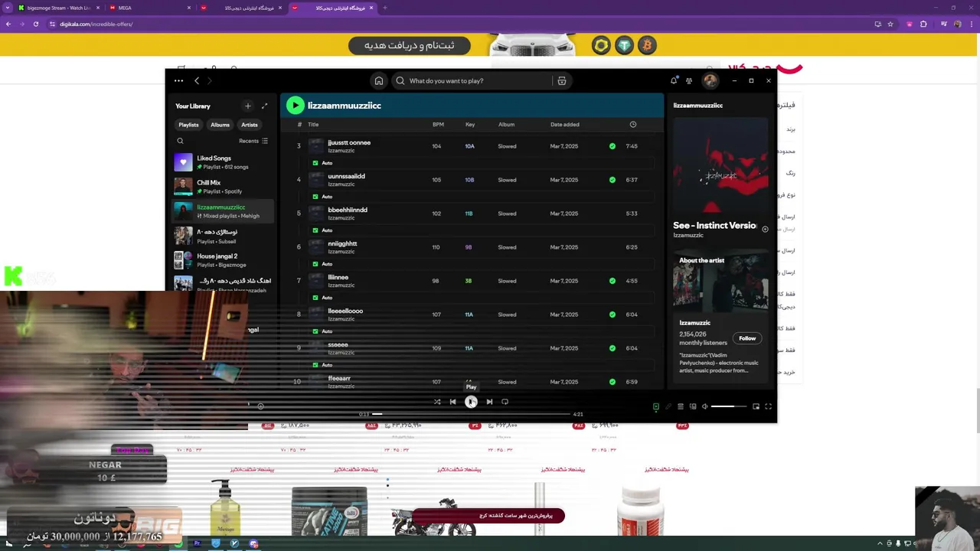Open the Spotify profile avatar menu

tap(710, 80)
